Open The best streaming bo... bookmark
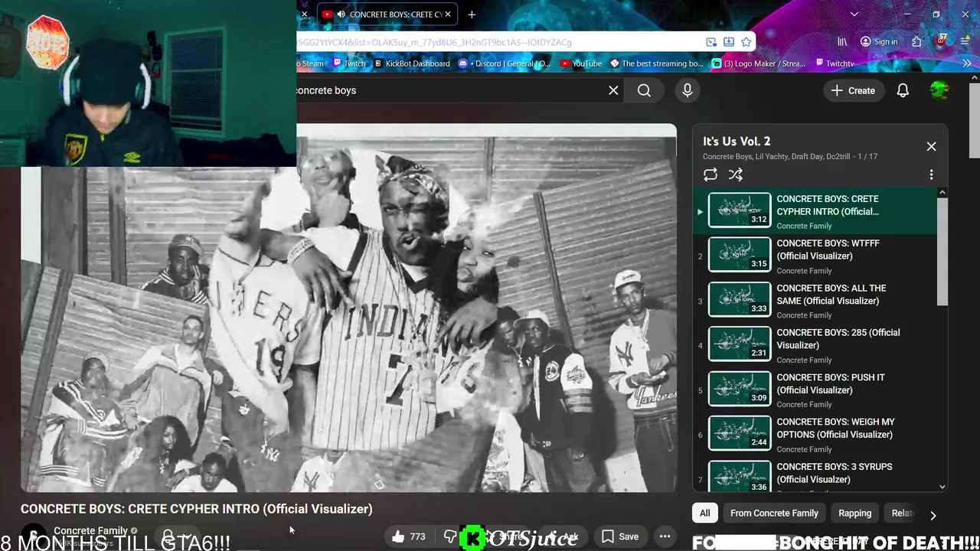This screenshot has width=980, height=551. (x=656, y=64)
